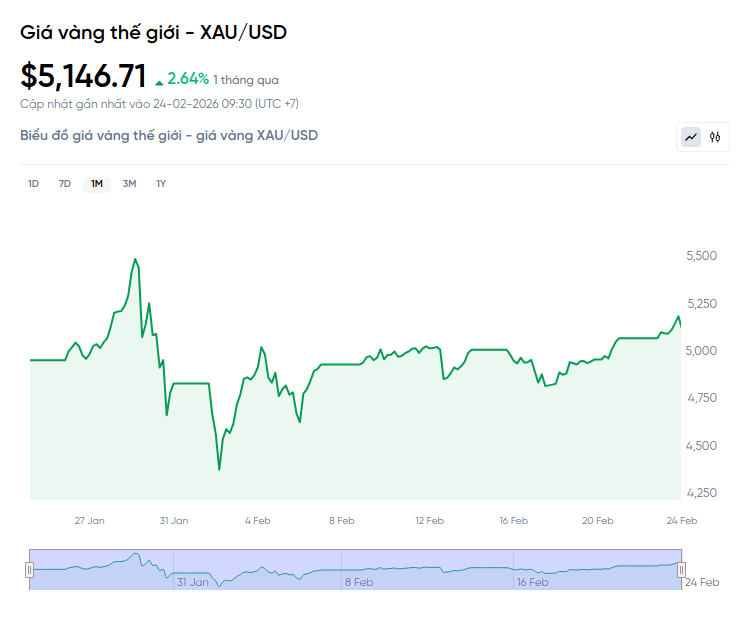Select the 1M time range

[97, 184]
